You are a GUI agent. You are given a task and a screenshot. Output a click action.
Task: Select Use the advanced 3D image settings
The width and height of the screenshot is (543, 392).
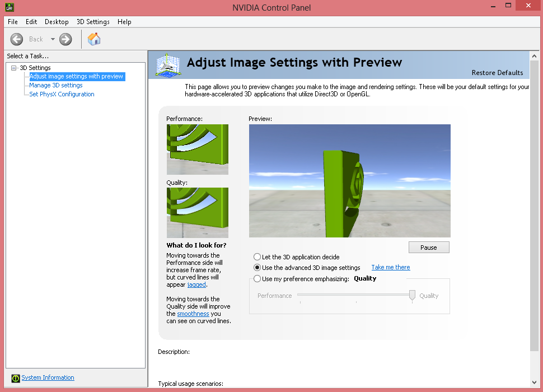click(257, 268)
